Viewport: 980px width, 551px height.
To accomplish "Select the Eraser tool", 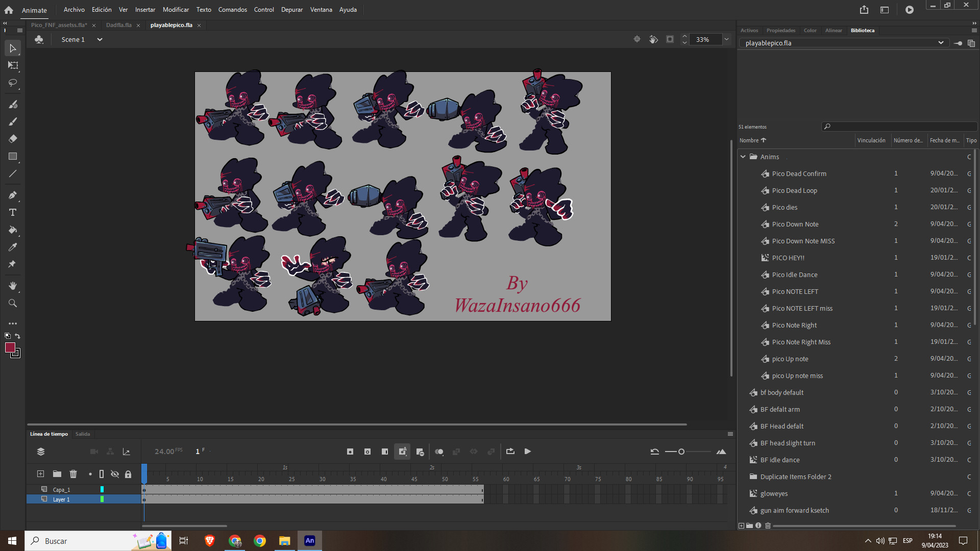I will (13, 139).
